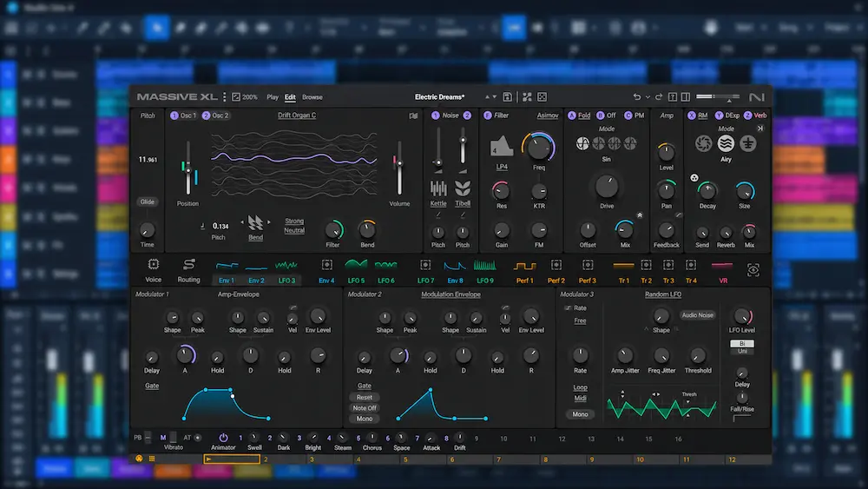Select pattern slot 5 in the strip
868x489 pixels.
(423, 459)
